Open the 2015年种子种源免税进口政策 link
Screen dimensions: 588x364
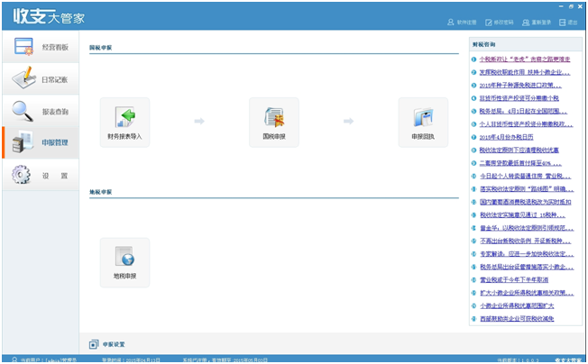520,85
